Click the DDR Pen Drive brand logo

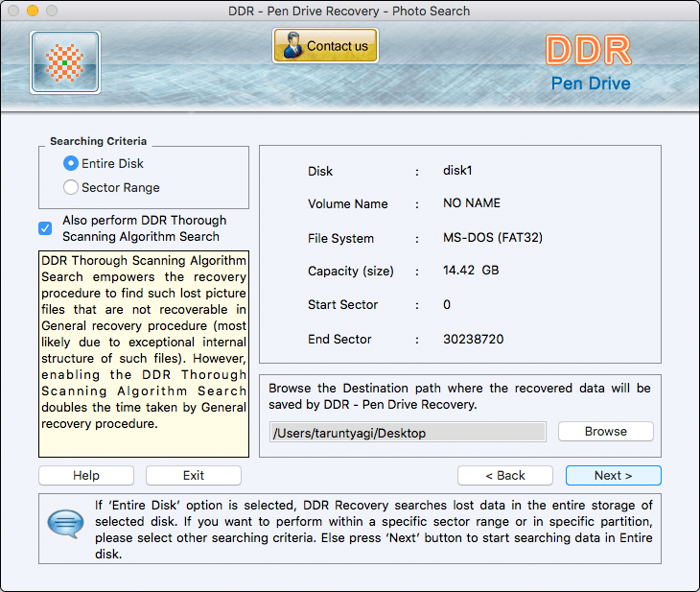coord(590,63)
